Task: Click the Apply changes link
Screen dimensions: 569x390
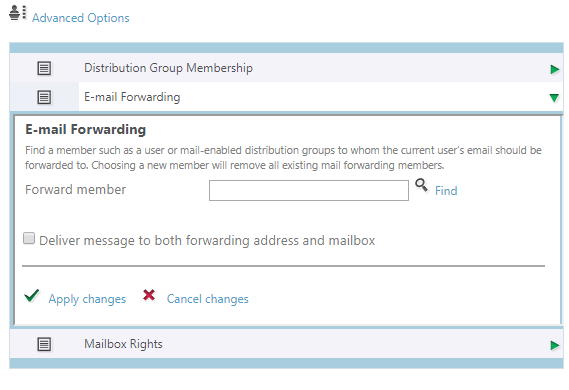Action: click(87, 299)
